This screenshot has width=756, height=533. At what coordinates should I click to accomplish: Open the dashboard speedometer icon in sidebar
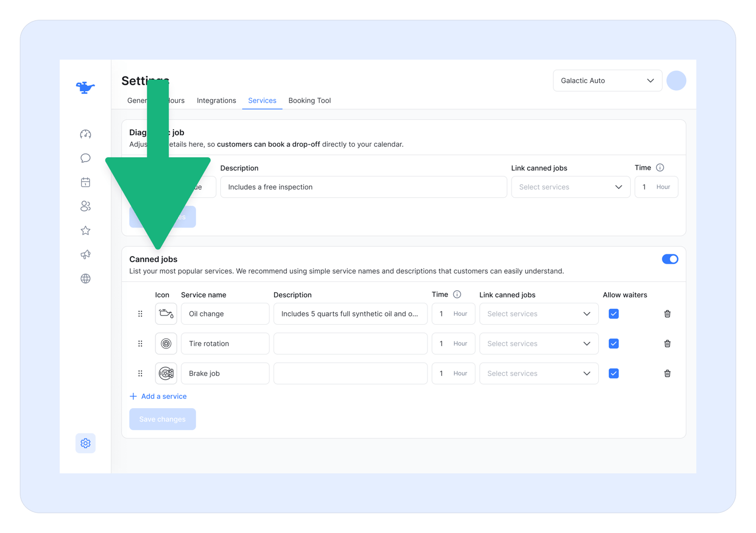(85, 134)
